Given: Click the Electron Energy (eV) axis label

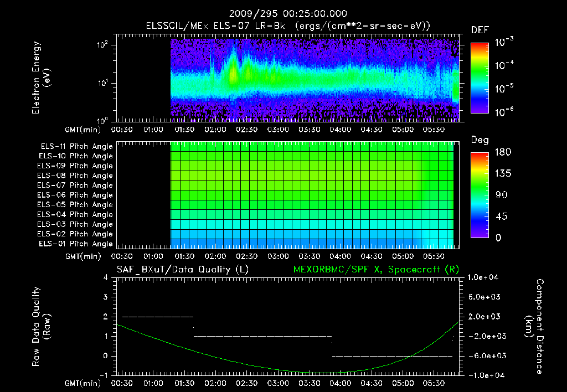Looking at the screenshot, I should [41, 78].
